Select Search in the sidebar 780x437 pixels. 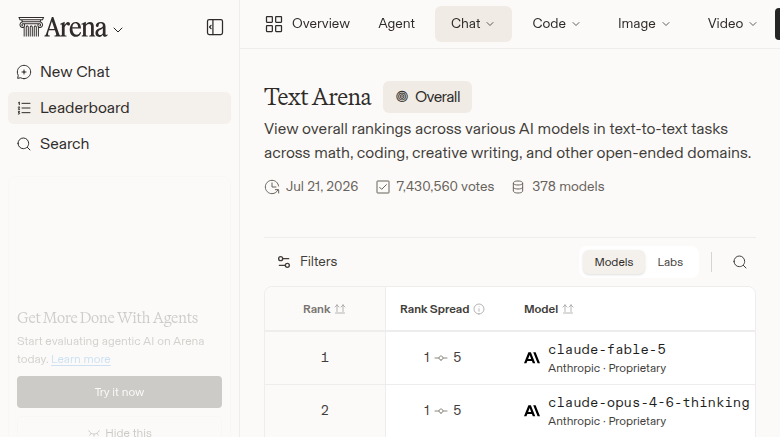(x=119, y=144)
